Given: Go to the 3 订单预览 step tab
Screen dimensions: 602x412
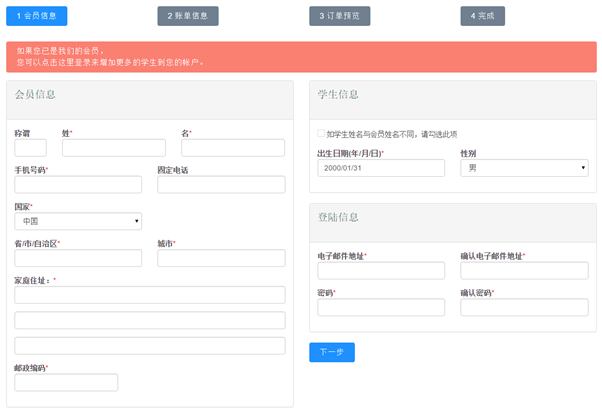Looking at the screenshot, I should pyautogui.click(x=339, y=16).
